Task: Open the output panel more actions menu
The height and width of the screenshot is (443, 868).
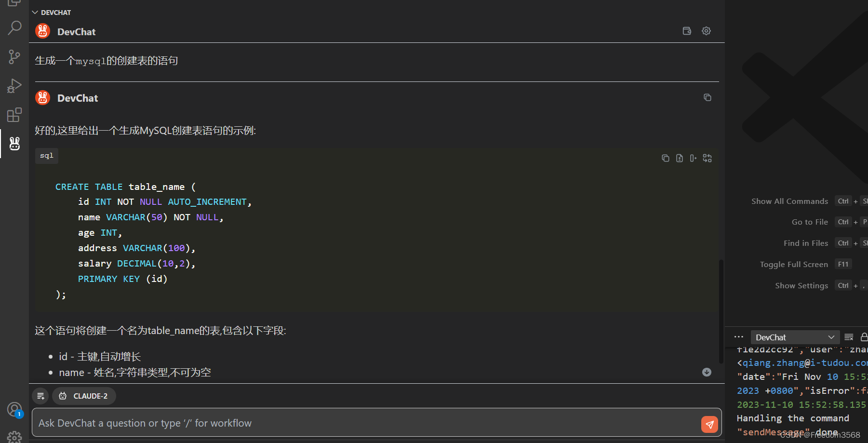Action: (738, 337)
